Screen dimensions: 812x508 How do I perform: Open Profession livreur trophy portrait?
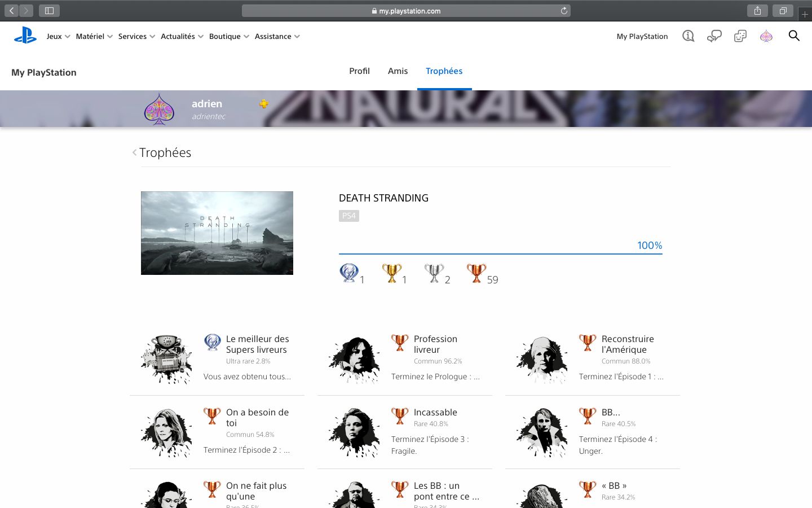[355, 359]
